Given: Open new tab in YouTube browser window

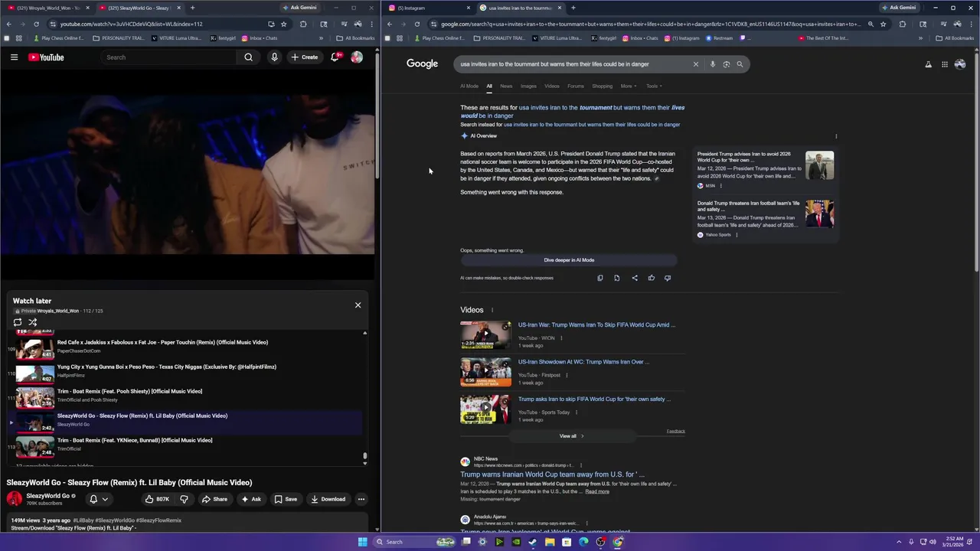Looking at the screenshot, I should [192, 8].
